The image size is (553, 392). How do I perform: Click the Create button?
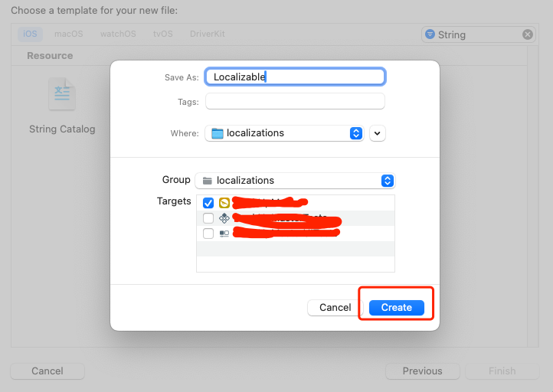396,307
